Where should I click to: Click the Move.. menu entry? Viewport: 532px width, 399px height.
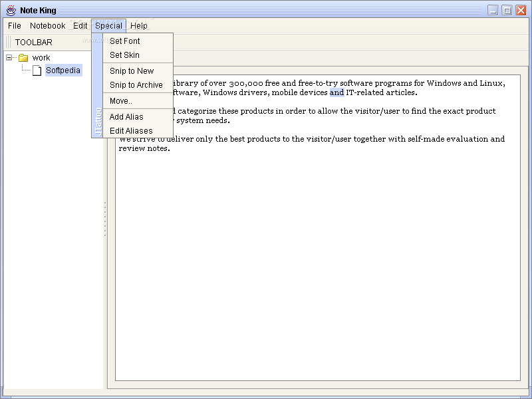[x=138, y=101]
